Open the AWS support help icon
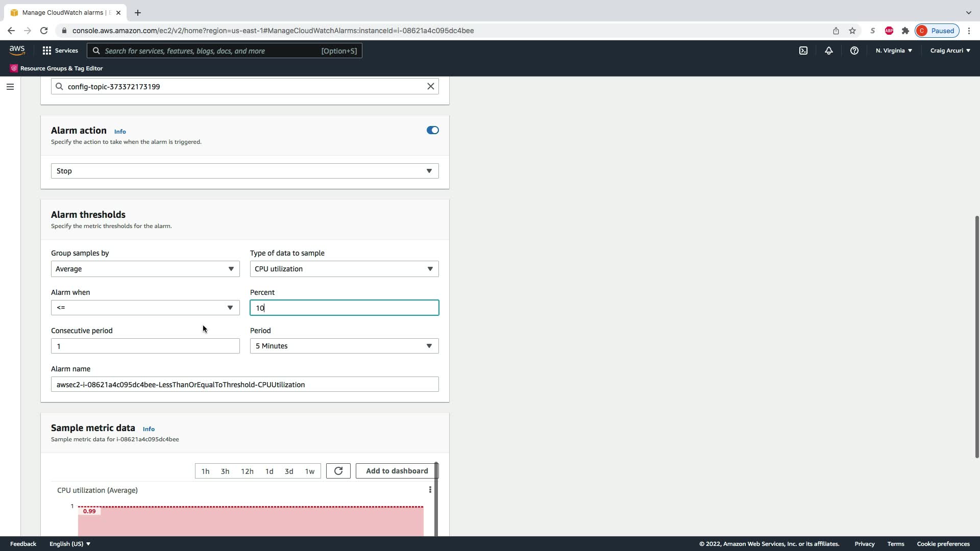This screenshot has height=551, width=980. click(854, 51)
